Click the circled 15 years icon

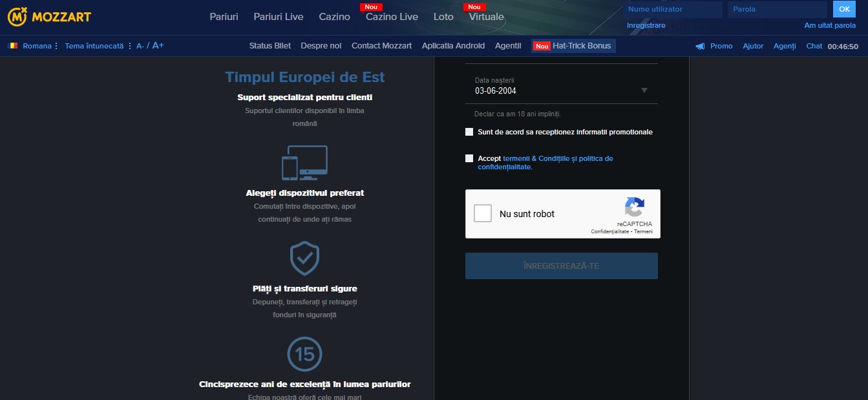[x=304, y=354]
